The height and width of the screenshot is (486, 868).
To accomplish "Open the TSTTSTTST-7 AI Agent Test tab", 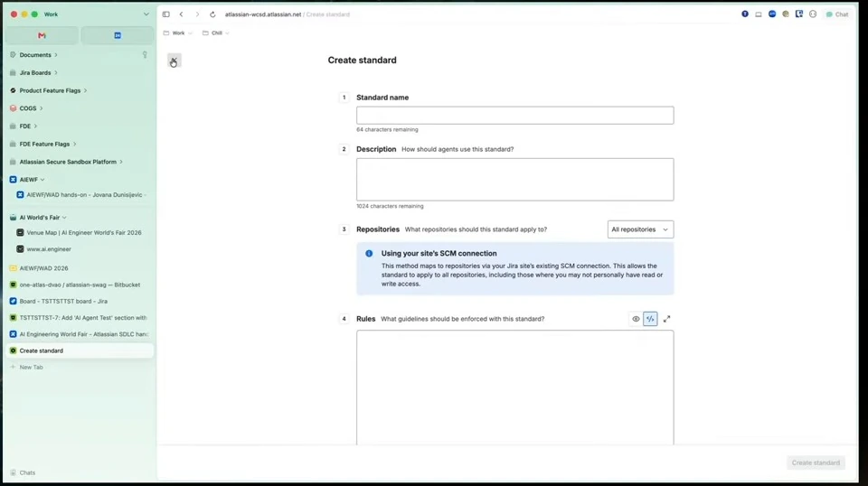I will [x=80, y=318].
